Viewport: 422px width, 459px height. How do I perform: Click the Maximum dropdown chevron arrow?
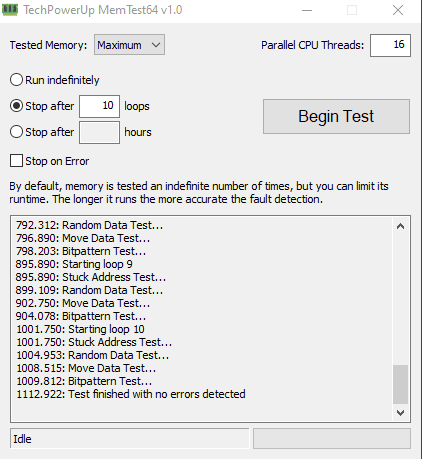pyautogui.click(x=156, y=45)
